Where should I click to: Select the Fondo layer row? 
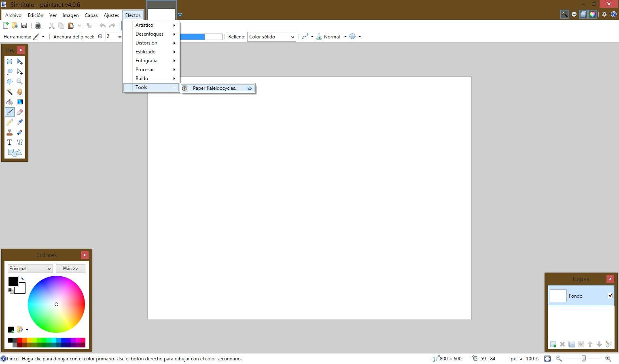coord(581,296)
